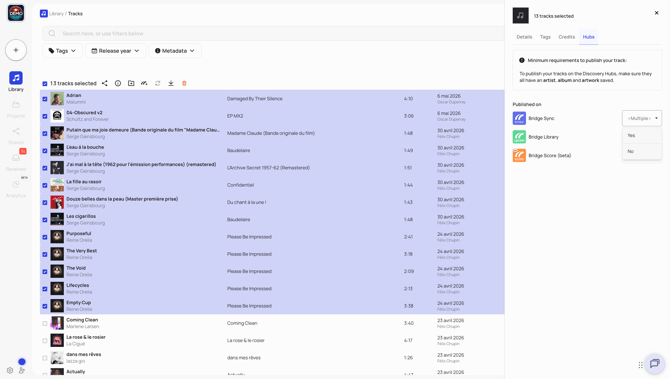Check La rose & le rosier checkbox
The height and width of the screenshot is (379, 670).
point(44,341)
